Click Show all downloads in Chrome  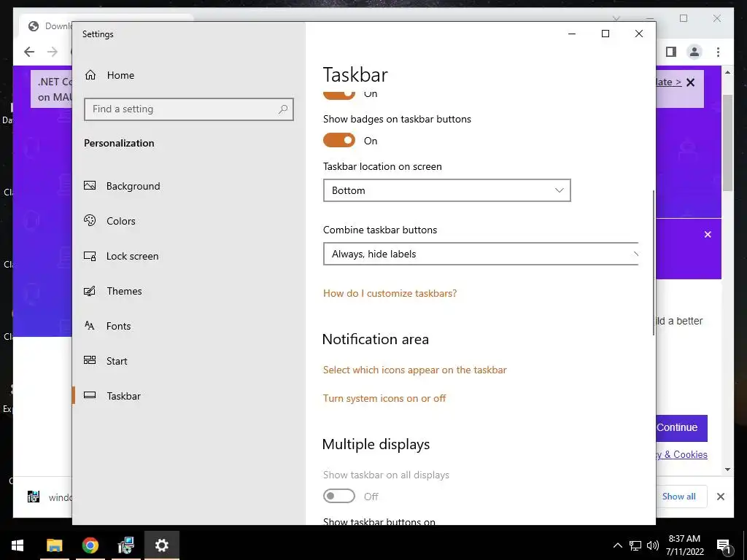pos(679,496)
